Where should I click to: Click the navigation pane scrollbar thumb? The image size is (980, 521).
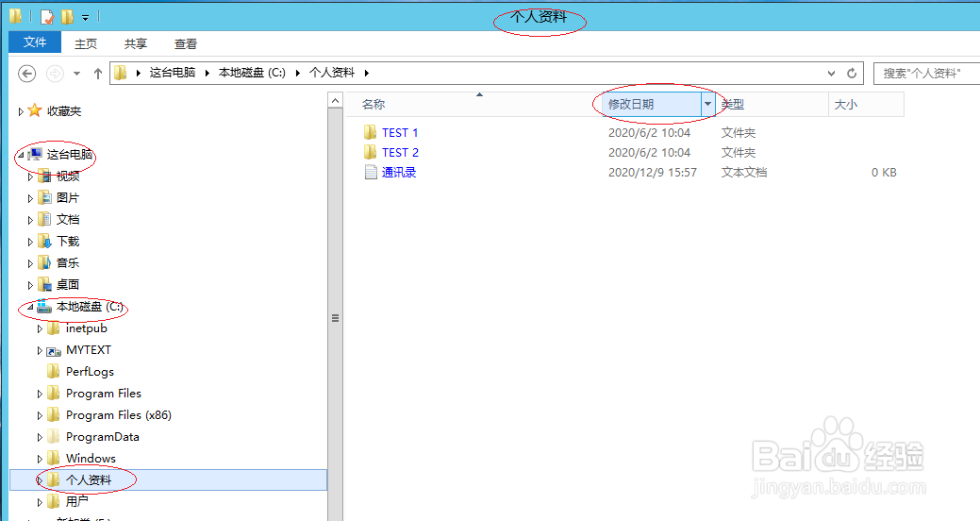click(x=336, y=318)
